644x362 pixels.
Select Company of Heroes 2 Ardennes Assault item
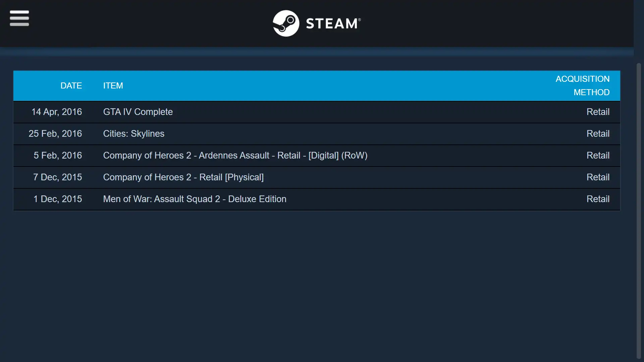coord(235,156)
